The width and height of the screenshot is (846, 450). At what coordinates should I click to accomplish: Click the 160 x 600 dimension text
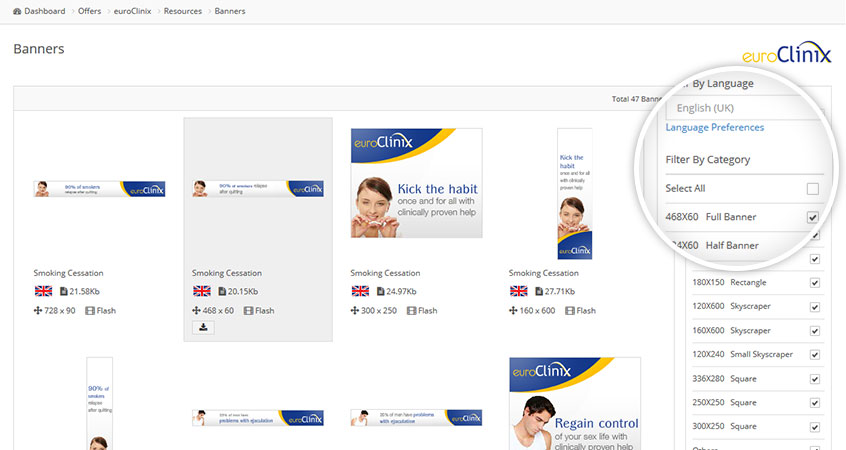coord(537,311)
